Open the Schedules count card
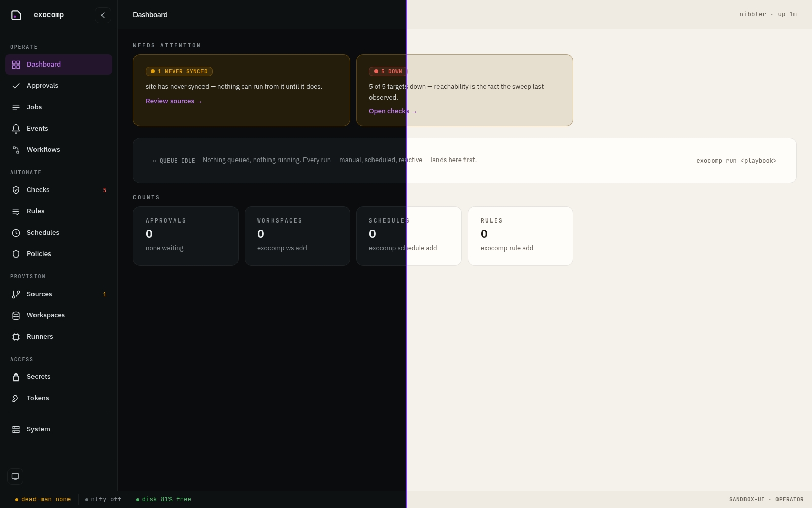 [x=409, y=236]
